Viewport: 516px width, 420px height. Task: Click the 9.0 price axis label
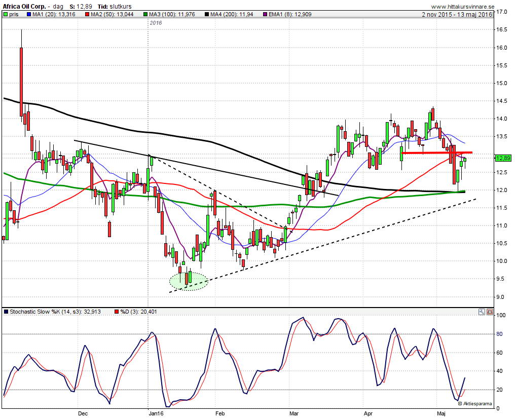coord(500,297)
